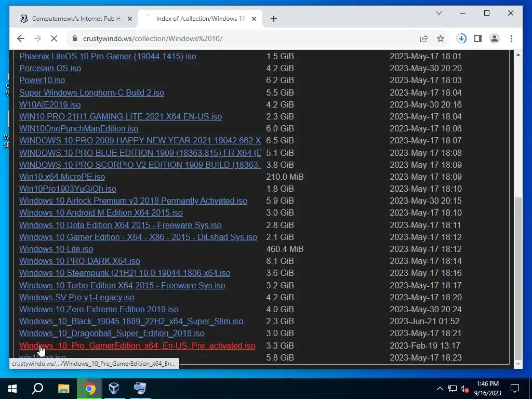Open Windows_10_Dragonball_Super_Edition_2018.iso
The height and width of the screenshot is (399, 532).
112,333
